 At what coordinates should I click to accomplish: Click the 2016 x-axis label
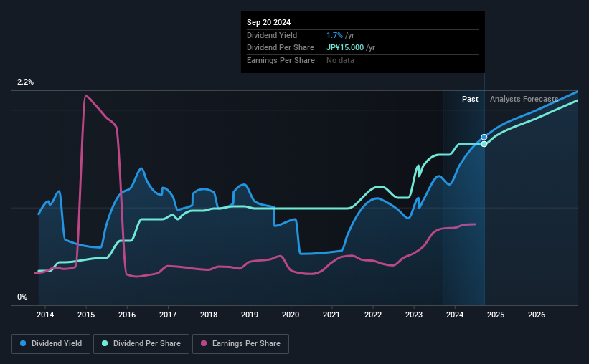(127, 315)
